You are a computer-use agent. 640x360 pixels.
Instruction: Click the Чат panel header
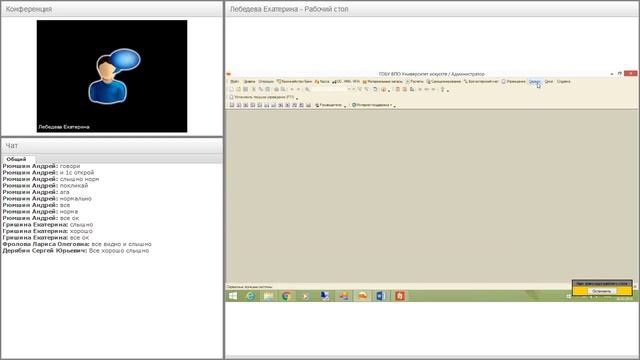(112, 146)
